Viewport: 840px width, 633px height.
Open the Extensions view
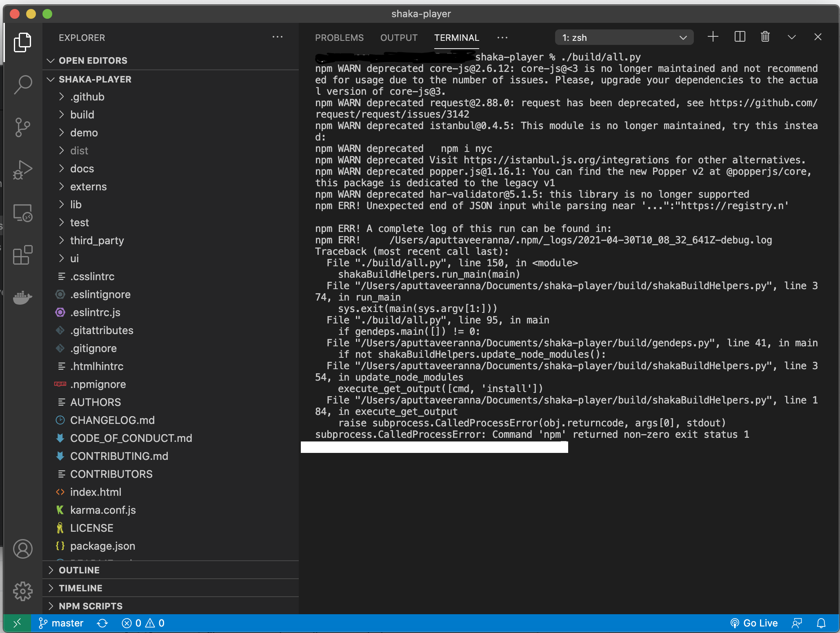[23, 255]
